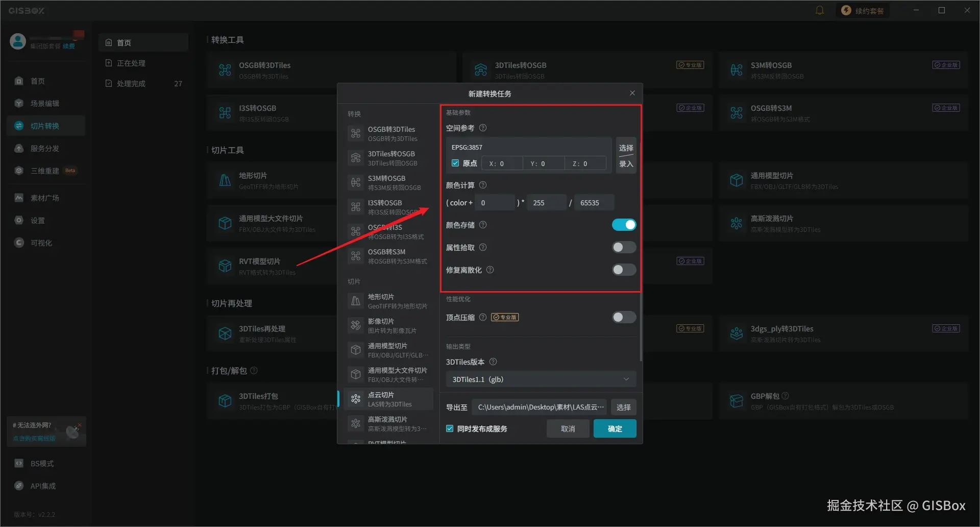Image resolution: width=980 pixels, height=527 pixels.
Task: Open the 3DTiles版本 dropdown
Action: coord(541,379)
